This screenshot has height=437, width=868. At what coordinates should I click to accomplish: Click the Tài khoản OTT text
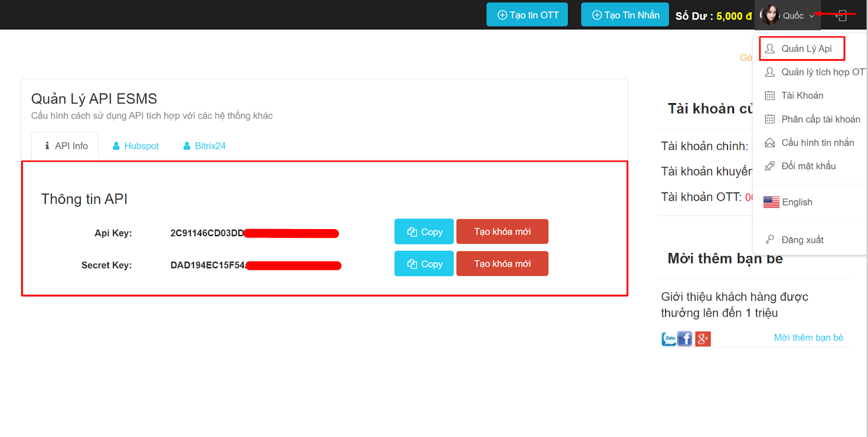pos(701,197)
